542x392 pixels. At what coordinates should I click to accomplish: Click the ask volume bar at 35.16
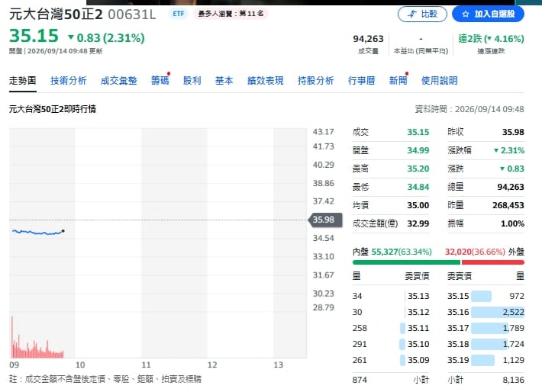pos(498,312)
